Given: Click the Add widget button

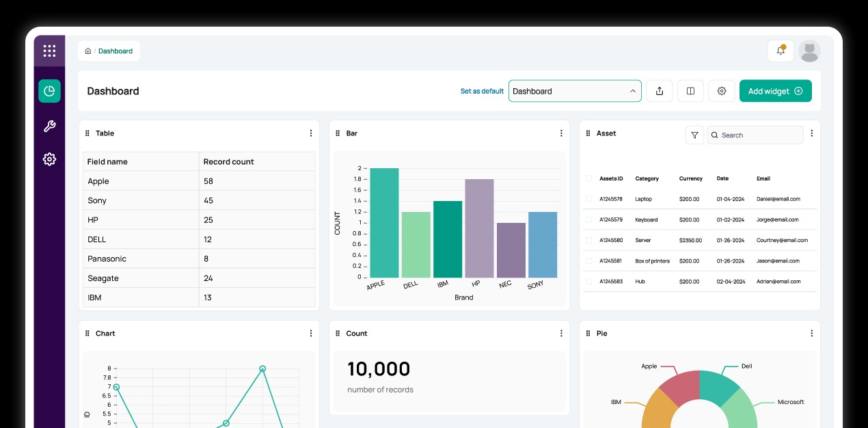Looking at the screenshot, I should 776,91.
